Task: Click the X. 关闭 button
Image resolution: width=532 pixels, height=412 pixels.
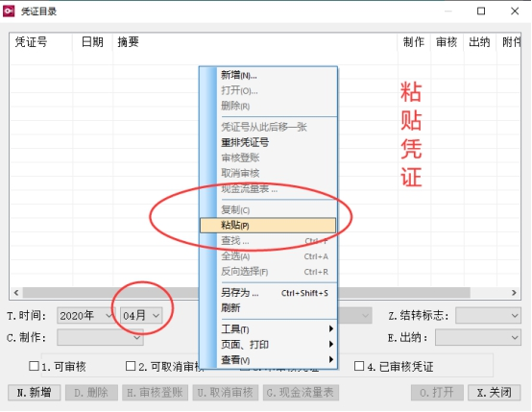Action: pyautogui.click(x=494, y=393)
